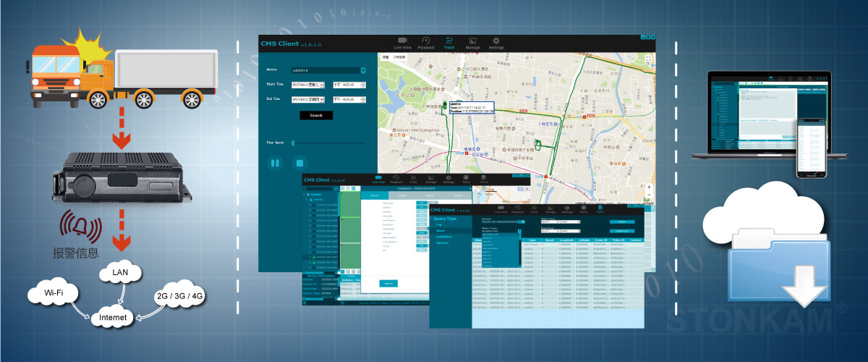This screenshot has width=868, height=362.
Task: Open the End Time date dropdown
Action: [x=321, y=99]
